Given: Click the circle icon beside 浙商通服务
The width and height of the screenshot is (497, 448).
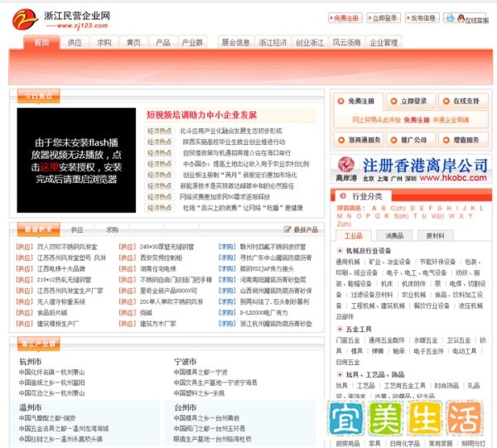Looking at the screenshot, I should pyautogui.click(x=341, y=140).
